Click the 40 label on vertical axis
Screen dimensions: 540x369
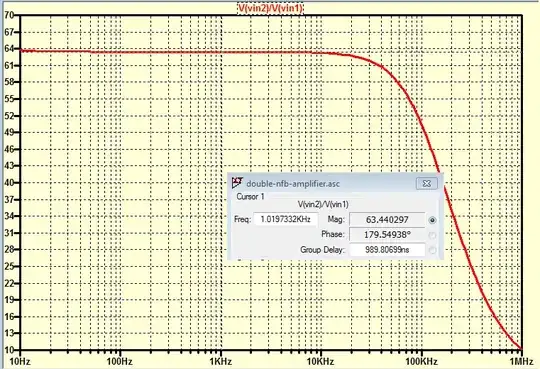click(9, 183)
